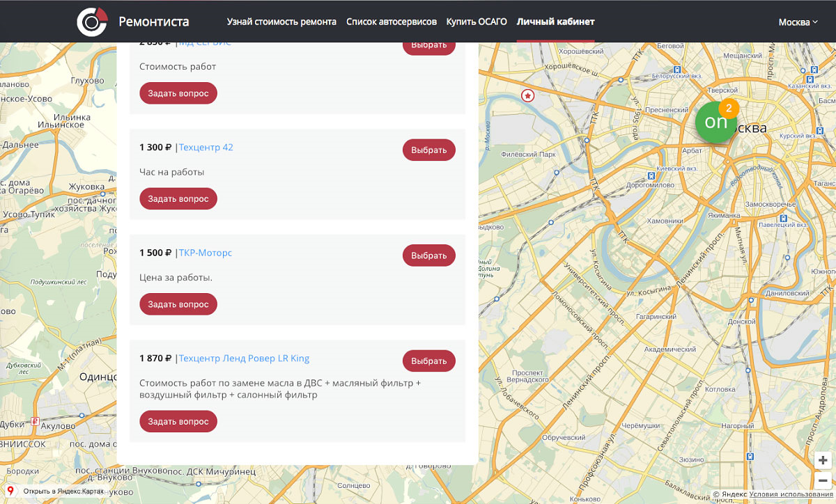836x504 pixels.
Task: Click the Хамовники label on the map
Action: [665, 221]
